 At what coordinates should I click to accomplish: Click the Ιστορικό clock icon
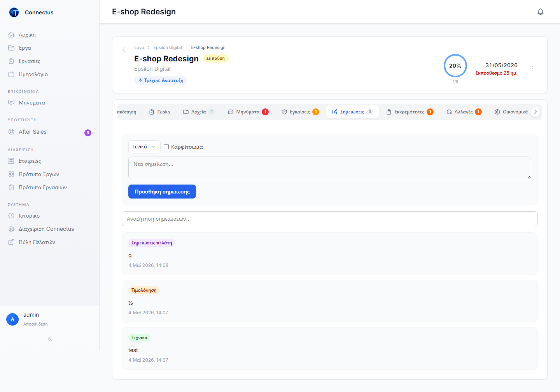[11, 216]
